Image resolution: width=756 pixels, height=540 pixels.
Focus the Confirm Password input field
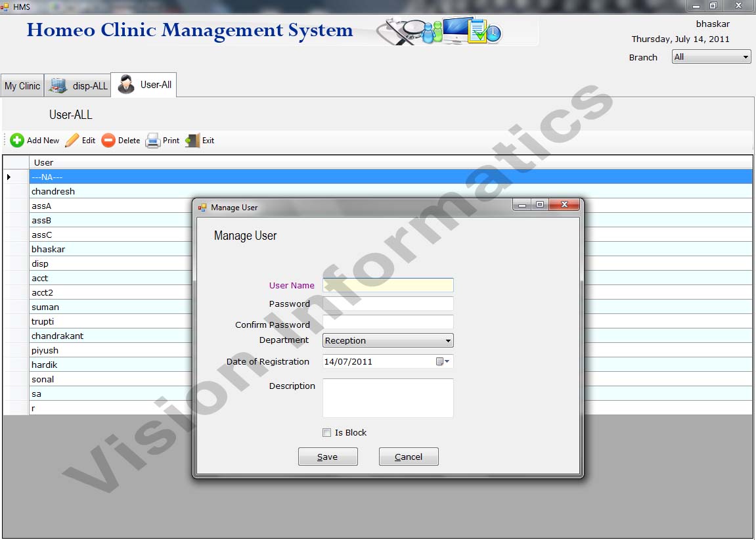388,322
